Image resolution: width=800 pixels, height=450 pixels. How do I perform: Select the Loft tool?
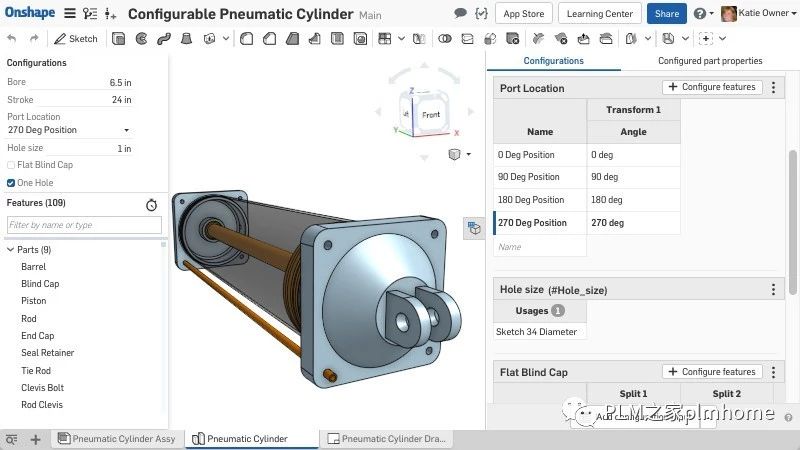pyautogui.click(x=186, y=39)
